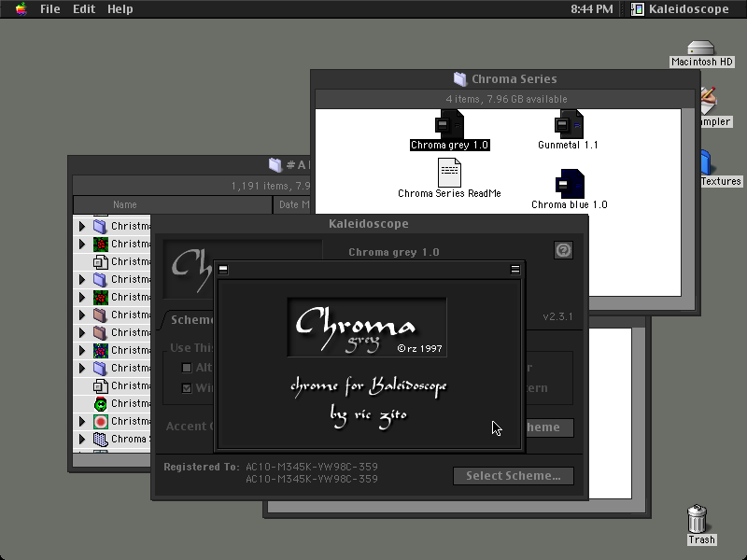Select the Gunmetal 1.1 scheme file
747x560 pixels.
pos(569,123)
